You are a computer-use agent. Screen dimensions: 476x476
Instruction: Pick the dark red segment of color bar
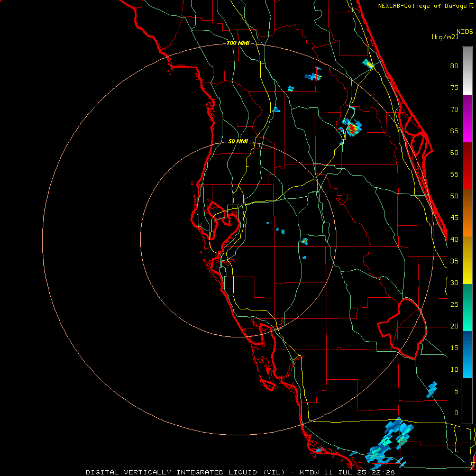tap(467, 166)
